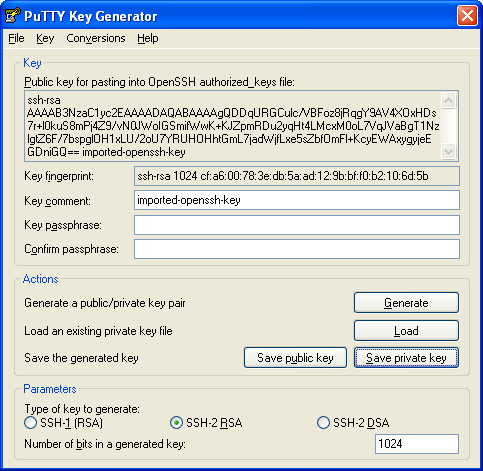Click Load to open existing private key
Screen dimensions: 483x471
click(x=406, y=331)
